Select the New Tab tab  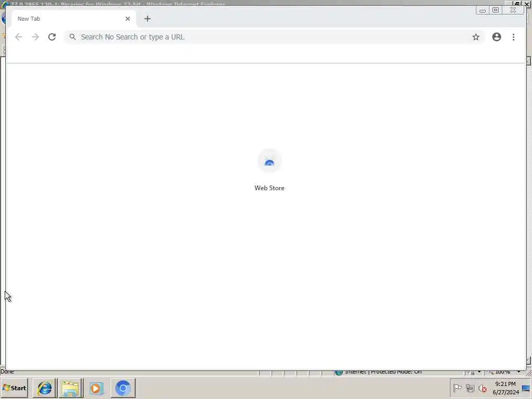74,19
